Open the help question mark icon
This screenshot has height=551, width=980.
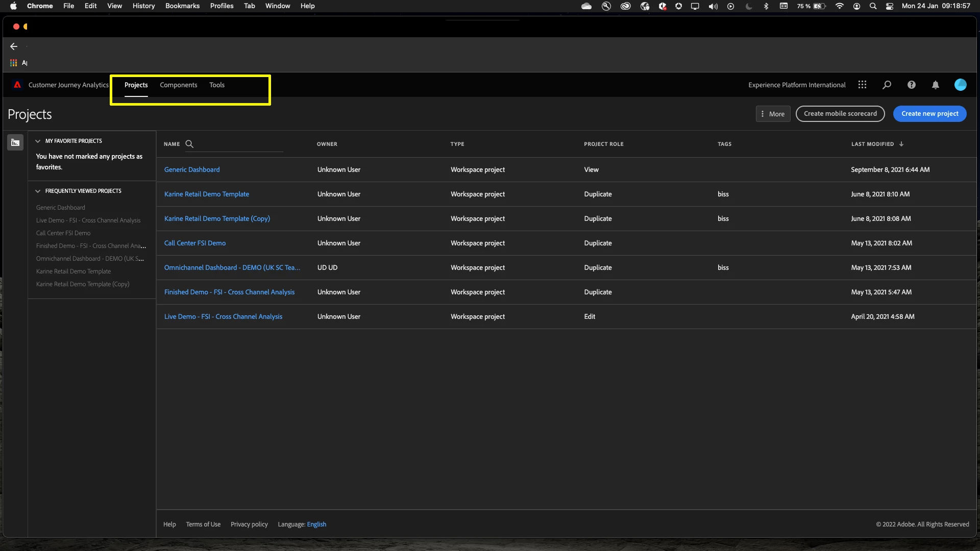click(x=911, y=85)
